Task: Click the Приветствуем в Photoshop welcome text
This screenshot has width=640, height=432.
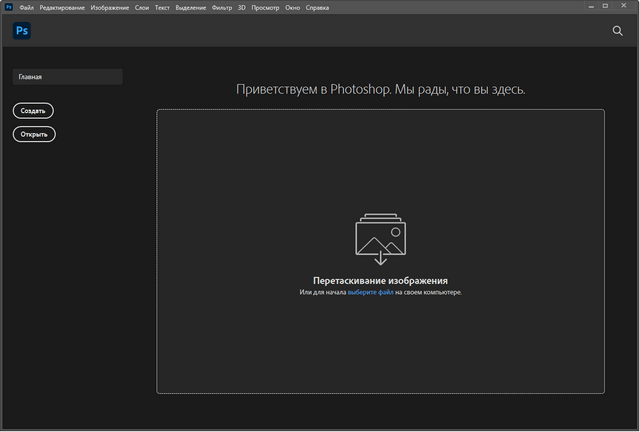Action: [380, 89]
